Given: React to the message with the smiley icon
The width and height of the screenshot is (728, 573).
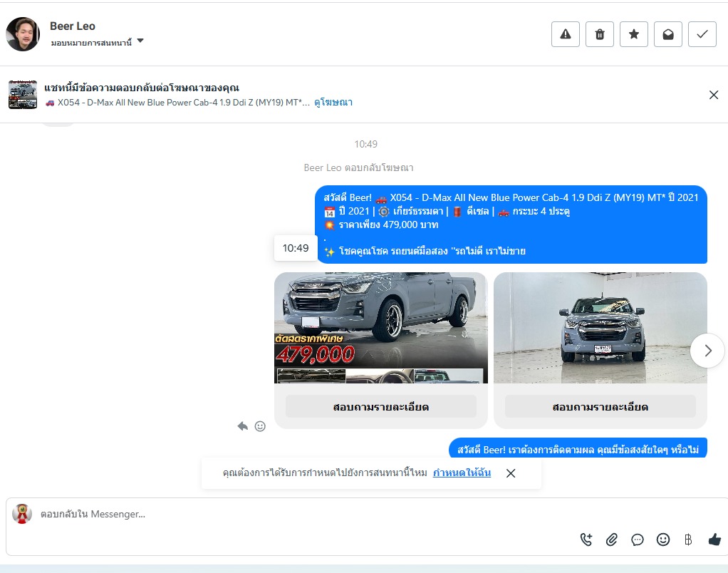Looking at the screenshot, I should [x=260, y=426].
